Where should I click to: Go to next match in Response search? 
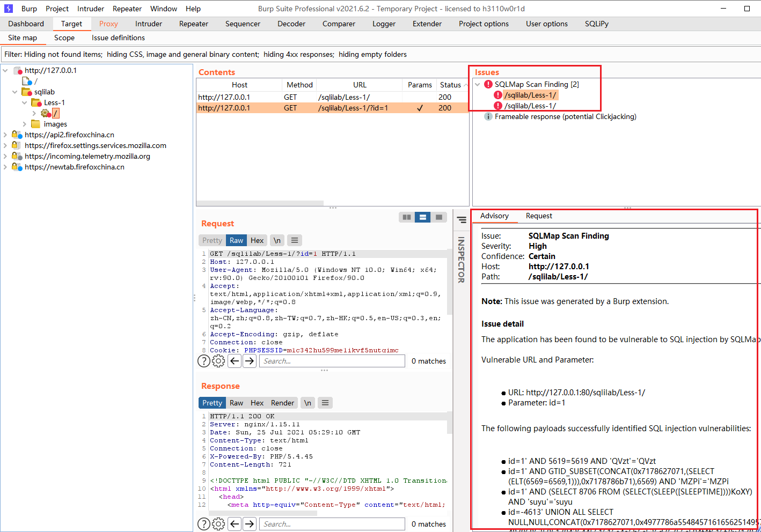tap(250, 524)
